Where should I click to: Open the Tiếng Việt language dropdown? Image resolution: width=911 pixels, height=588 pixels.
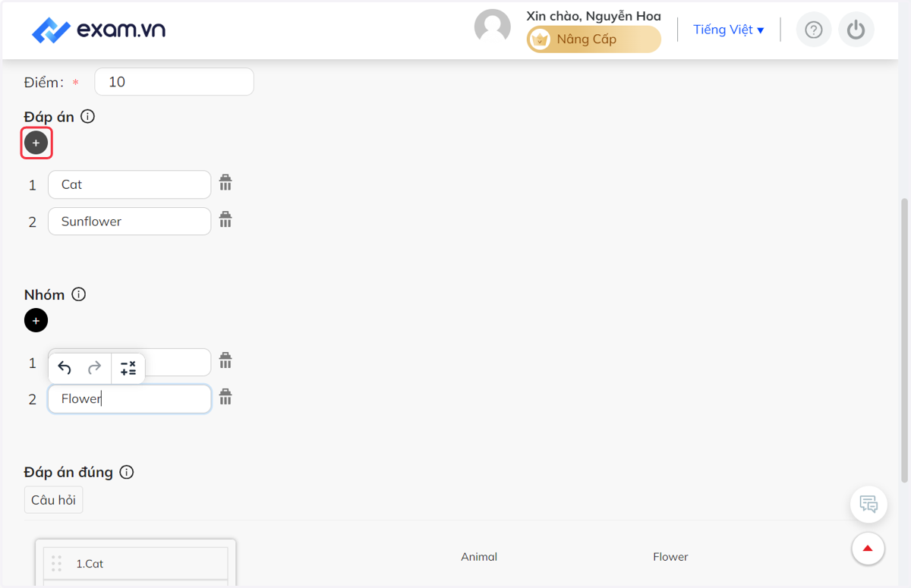[x=728, y=30]
